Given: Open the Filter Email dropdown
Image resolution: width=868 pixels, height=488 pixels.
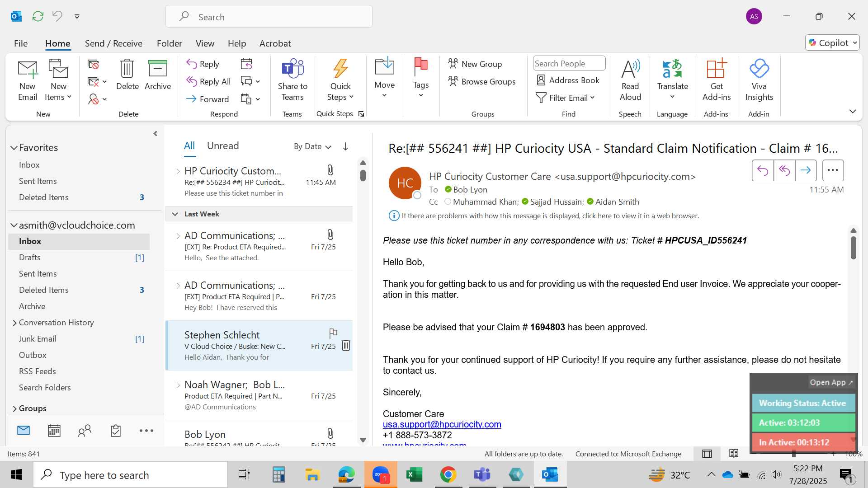Looking at the screenshot, I should coord(565,98).
